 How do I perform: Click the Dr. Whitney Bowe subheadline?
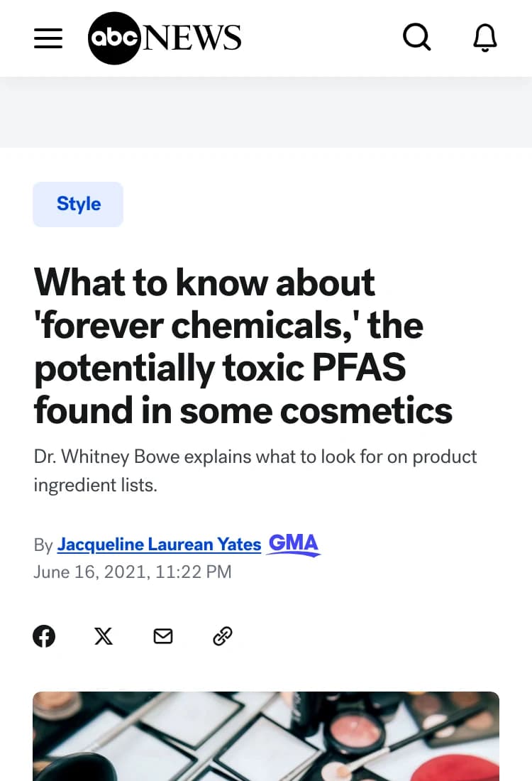[x=255, y=470]
